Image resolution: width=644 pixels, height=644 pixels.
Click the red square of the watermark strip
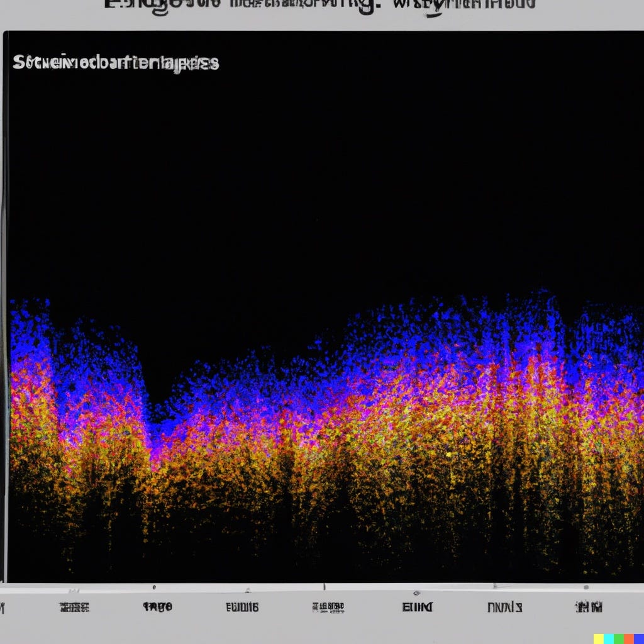click(628, 638)
